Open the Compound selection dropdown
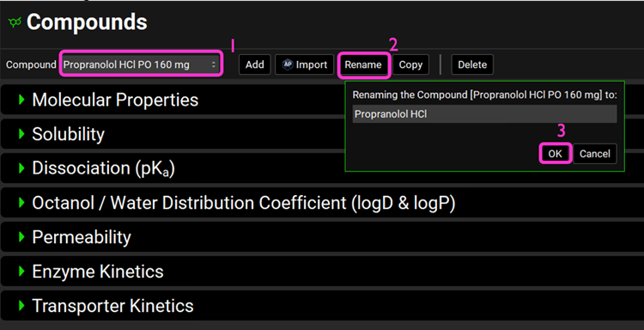 click(x=141, y=64)
